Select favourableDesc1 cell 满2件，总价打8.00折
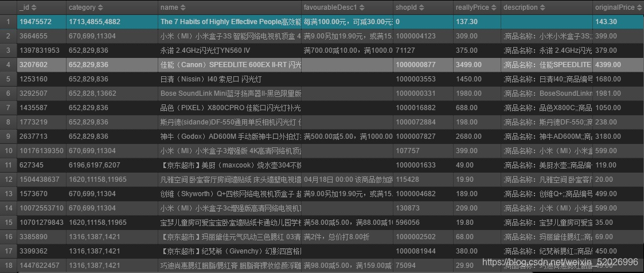 tap(348, 237)
